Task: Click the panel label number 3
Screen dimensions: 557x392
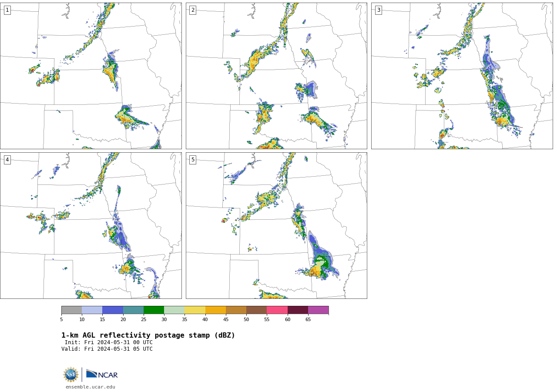Action: [x=378, y=10]
